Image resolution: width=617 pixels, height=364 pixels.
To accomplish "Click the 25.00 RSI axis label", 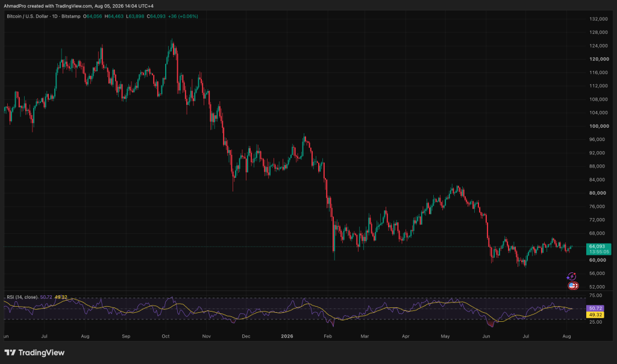I will tap(595, 322).
